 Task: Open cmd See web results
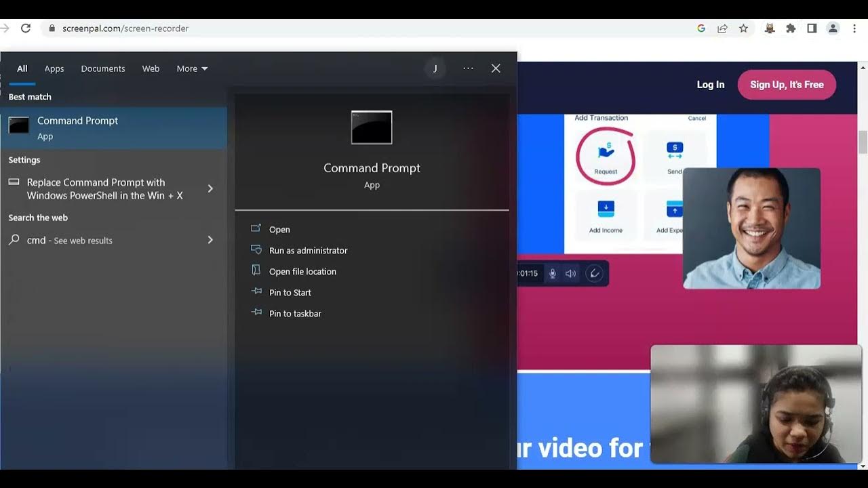(114, 240)
